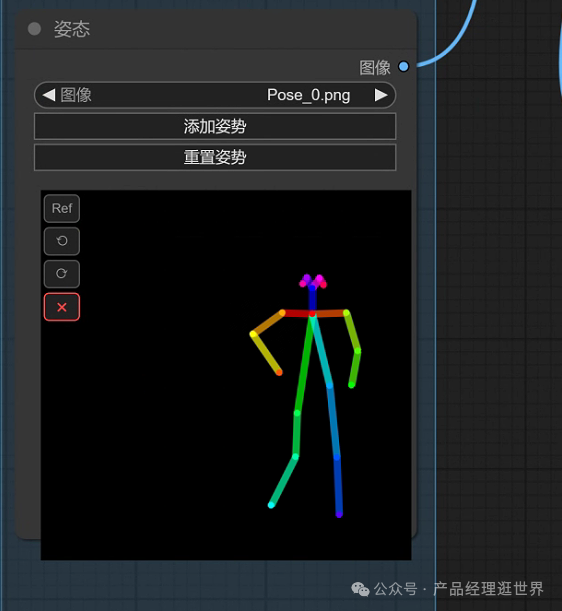Click the 图像 output connector dot
The width and height of the screenshot is (562, 611).
[403, 67]
